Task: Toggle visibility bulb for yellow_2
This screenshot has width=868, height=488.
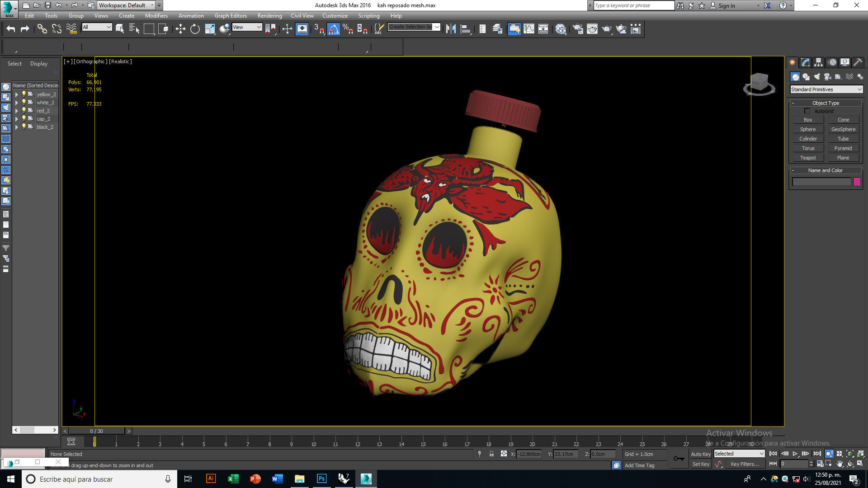Action: tap(24, 94)
